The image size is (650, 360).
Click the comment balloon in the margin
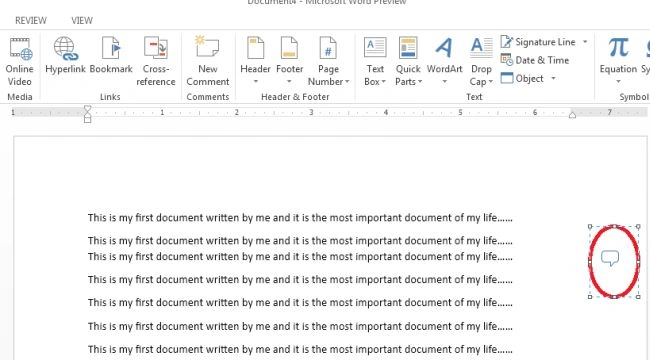610,258
